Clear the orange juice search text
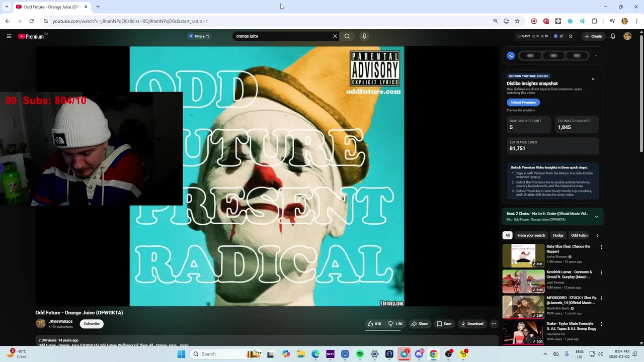Screen dimensions: 644x362 point(335,36)
